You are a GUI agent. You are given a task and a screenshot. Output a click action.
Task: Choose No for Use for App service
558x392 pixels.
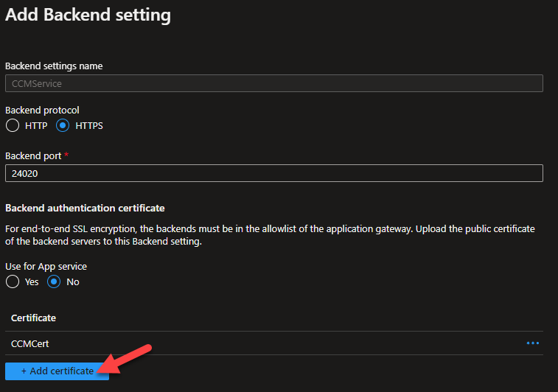(54, 281)
